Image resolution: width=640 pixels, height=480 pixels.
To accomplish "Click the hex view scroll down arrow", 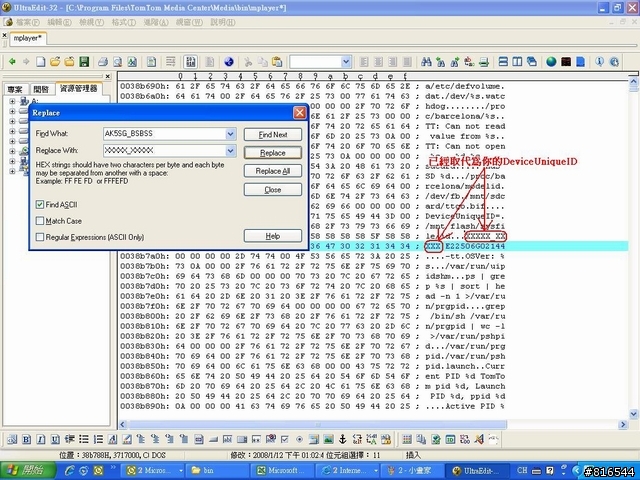I will tap(633, 414).
